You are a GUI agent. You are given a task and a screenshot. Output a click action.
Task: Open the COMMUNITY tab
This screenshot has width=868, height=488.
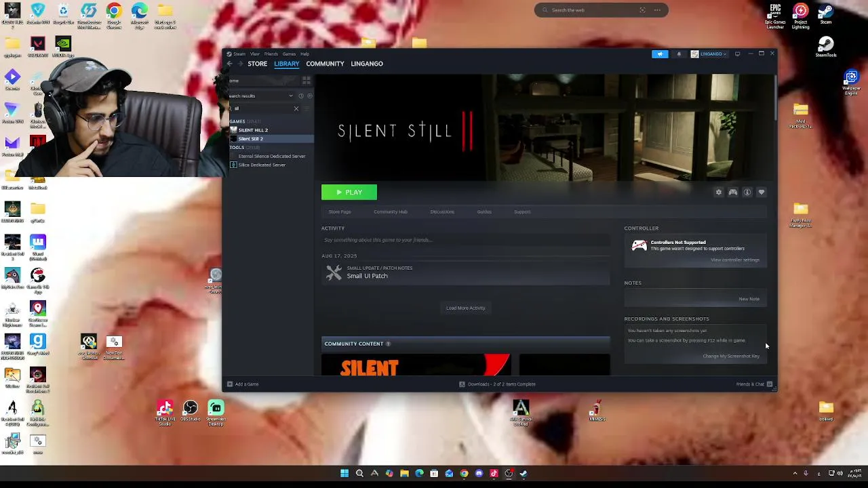click(325, 64)
